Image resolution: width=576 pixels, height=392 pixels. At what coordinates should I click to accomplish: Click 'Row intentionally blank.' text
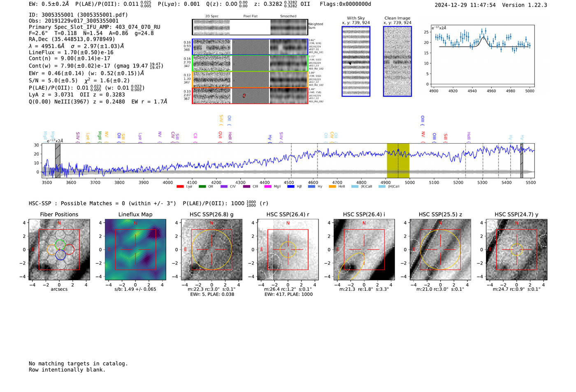pyautogui.click(x=67, y=370)
